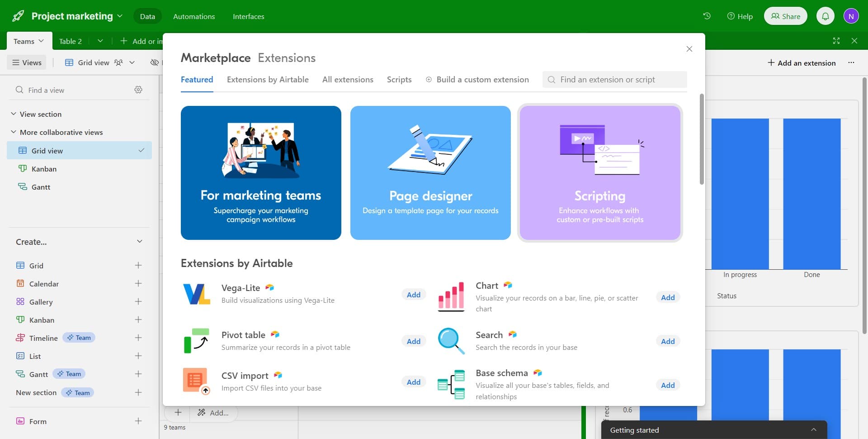Collapse the View section group
This screenshot has height=439, width=868.
point(14,114)
